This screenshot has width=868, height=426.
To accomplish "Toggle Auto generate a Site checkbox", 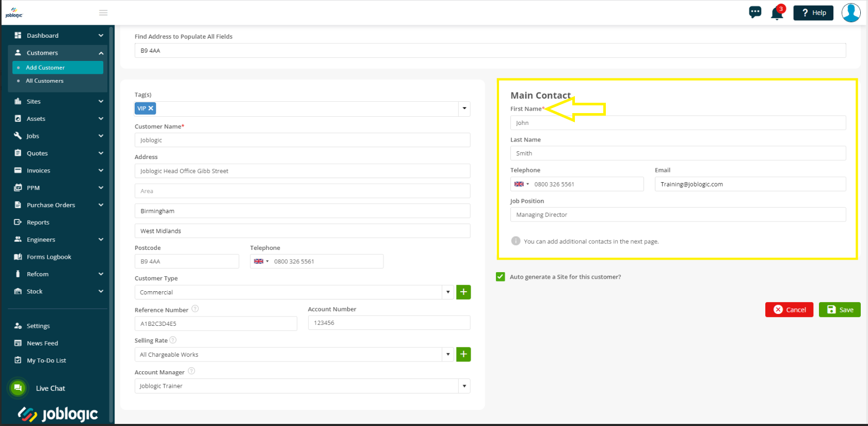I will coord(500,277).
